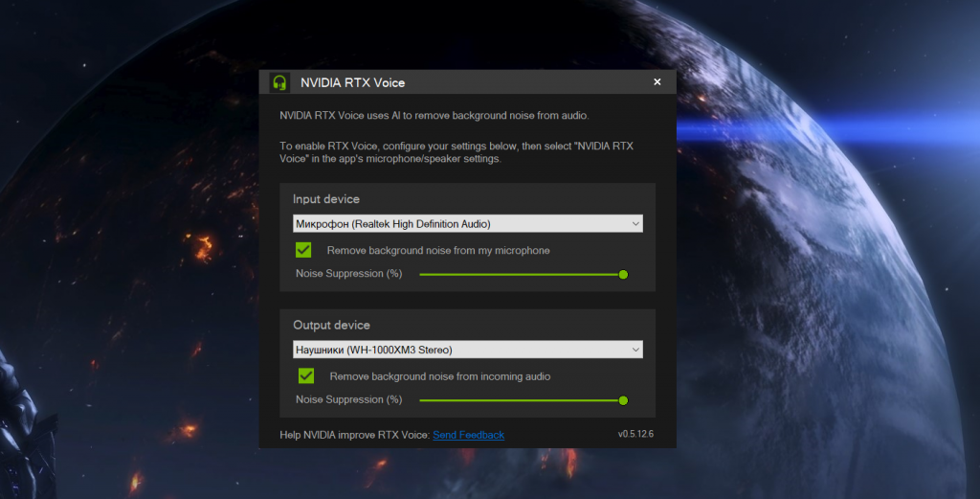This screenshot has height=499, width=980.
Task: Open the Input device dropdown showing Микрофон
Action: coord(459,224)
